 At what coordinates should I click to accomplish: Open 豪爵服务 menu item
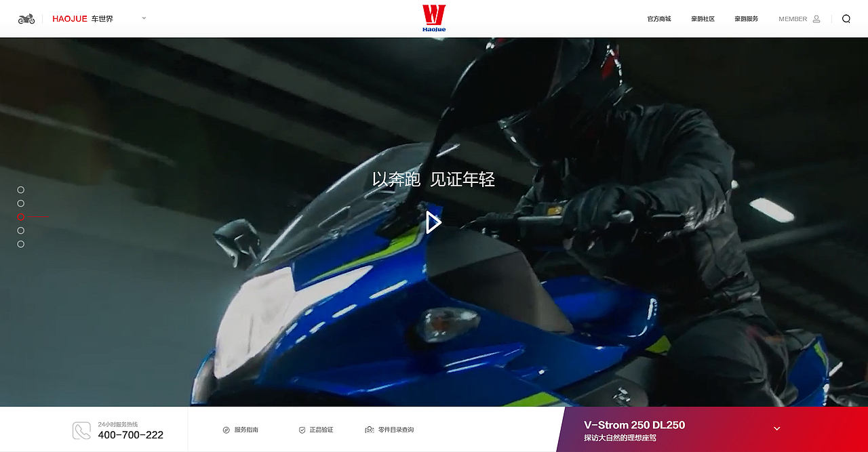(746, 19)
